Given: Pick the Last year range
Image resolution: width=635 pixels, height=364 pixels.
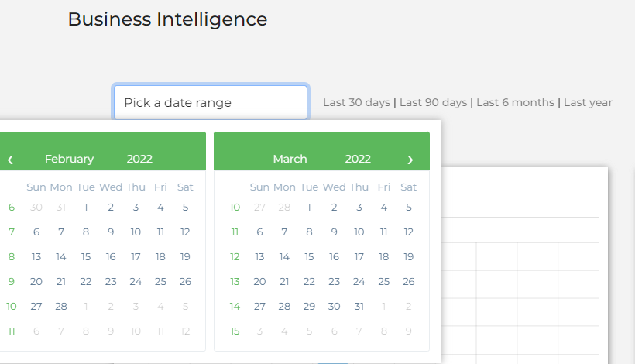Looking at the screenshot, I should [x=588, y=102].
